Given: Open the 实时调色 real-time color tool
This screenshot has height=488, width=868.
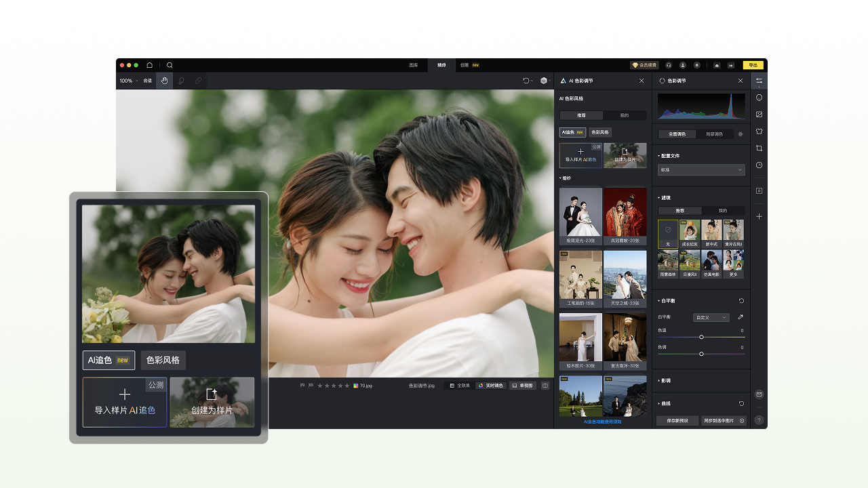Looking at the screenshot, I should 490,386.
